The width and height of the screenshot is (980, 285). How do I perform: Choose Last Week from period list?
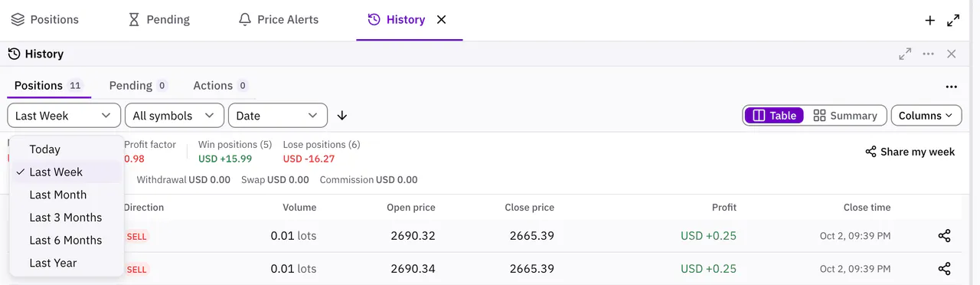[x=66, y=172]
